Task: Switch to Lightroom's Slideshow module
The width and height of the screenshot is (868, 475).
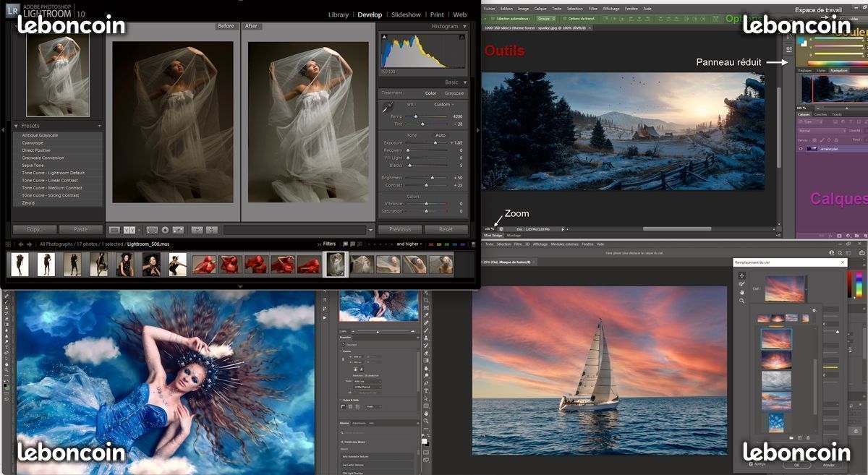Action: click(x=406, y=14)
